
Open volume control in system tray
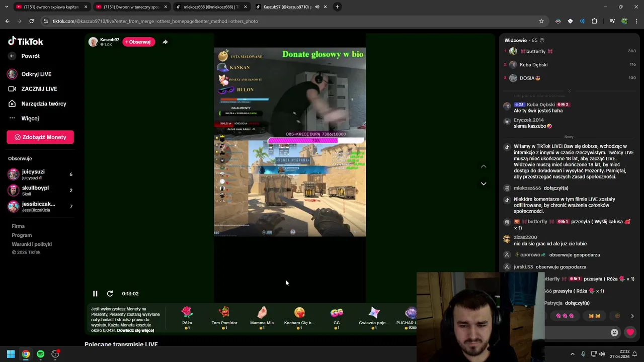coord(602,354)
